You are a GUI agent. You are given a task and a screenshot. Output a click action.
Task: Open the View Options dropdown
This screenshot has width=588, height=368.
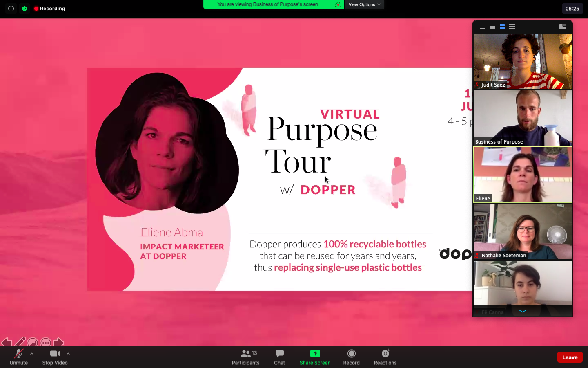pos(364,4)
